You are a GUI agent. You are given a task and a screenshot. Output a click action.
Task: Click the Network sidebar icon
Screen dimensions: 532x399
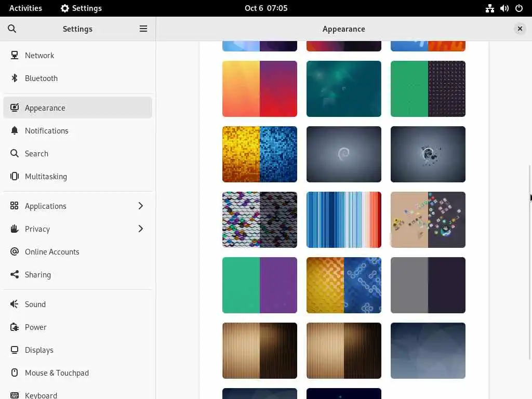click(x=14, y=55)
